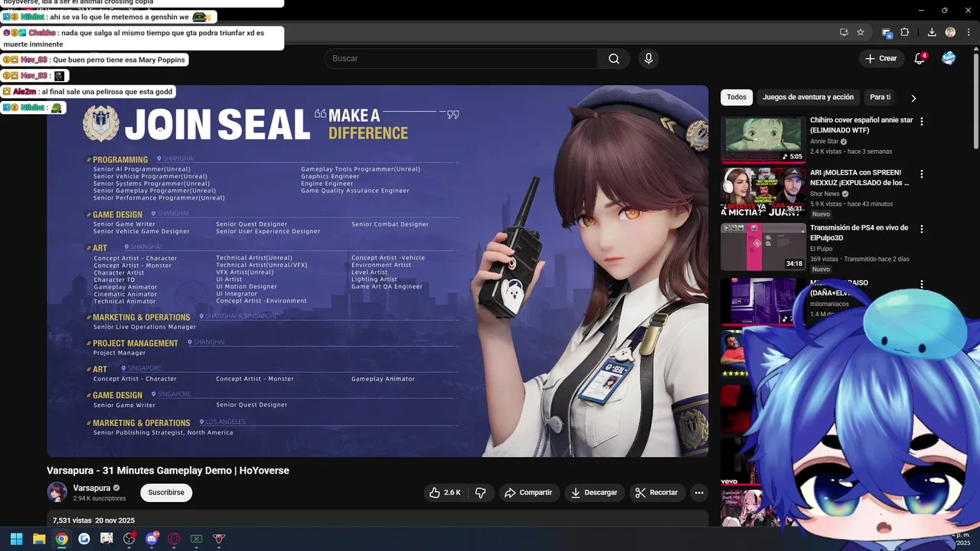This screenshot has height=551, width=980.
Task: Open Chihiro cover español video thumbnail
Action: click(x=763, y=139)
